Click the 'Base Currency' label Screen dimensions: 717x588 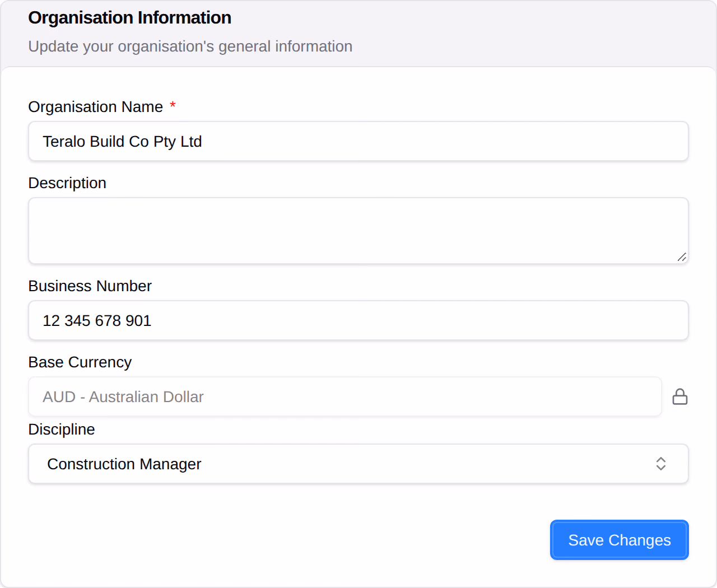pyautogui.click(x=80, y=362)
